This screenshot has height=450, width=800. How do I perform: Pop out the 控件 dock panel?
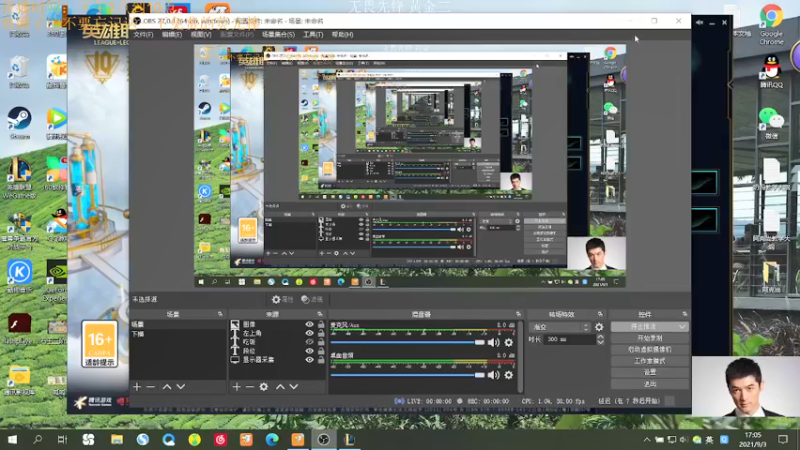click(685, 314)
